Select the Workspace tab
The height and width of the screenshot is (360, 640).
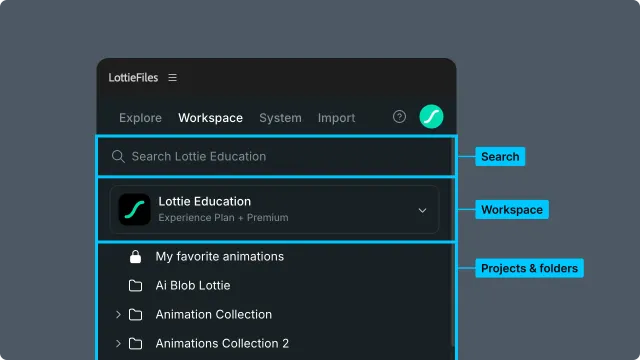click(211, 118)
